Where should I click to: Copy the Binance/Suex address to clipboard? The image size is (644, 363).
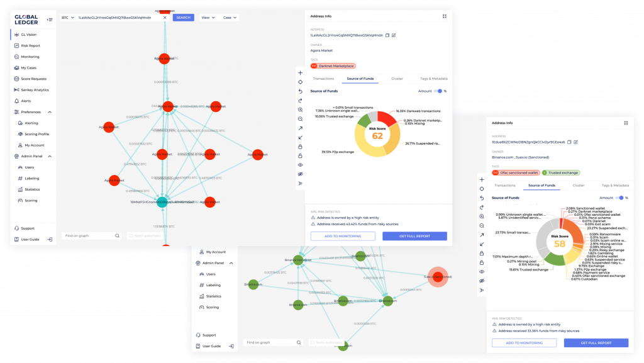[569, 142]
